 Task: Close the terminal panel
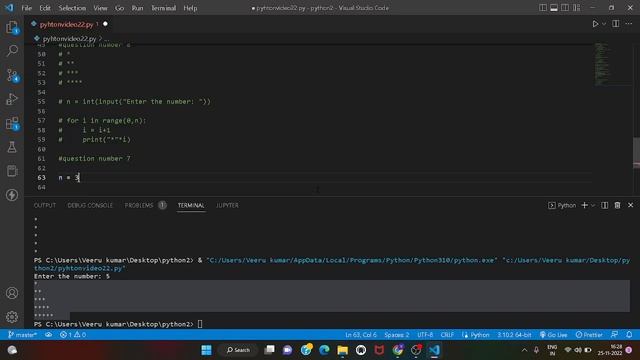click(x=630, y=205)
